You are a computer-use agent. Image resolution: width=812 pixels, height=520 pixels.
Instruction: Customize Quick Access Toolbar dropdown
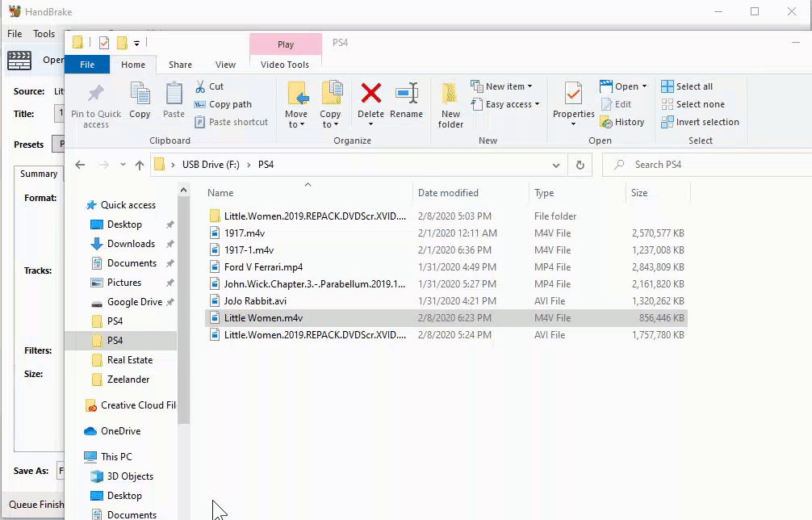pyautogui.click(x=136, y=43)
